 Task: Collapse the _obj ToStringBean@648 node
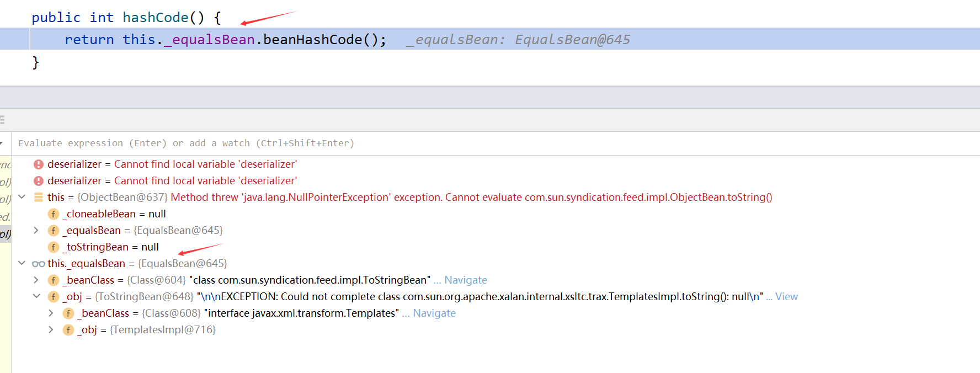(x=36, y=296)
